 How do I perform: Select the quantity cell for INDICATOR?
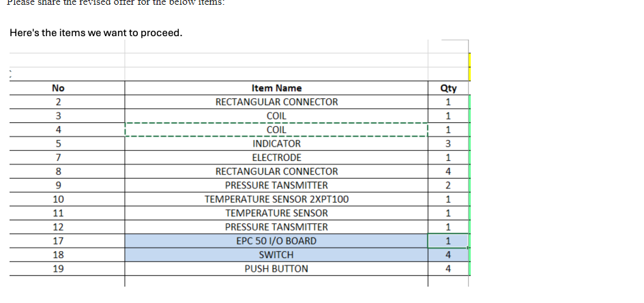click(x=448, y=144)
